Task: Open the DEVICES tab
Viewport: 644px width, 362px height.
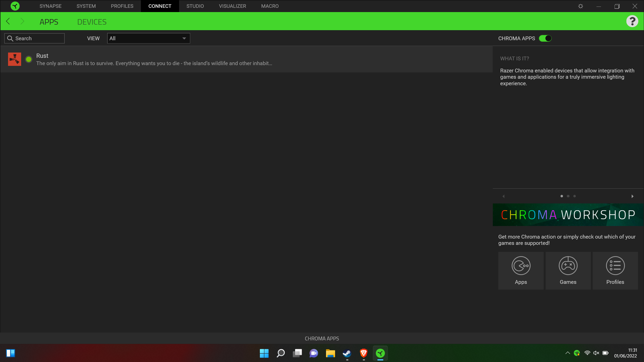Action: (x=92, y=22)
